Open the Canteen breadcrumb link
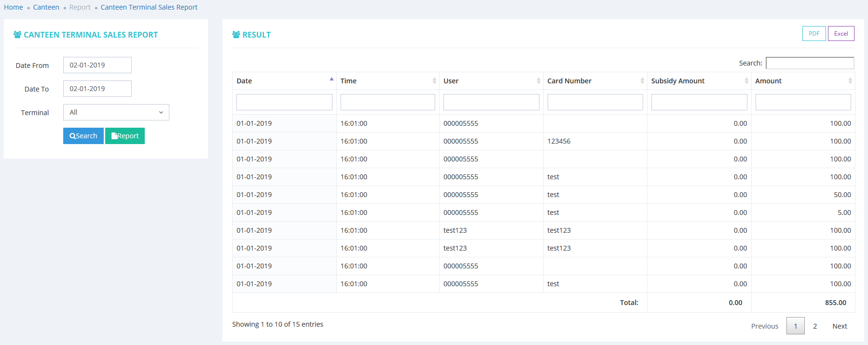Image resolution: width=868 pixels, height=345 pixels. [x=46, y=7]
